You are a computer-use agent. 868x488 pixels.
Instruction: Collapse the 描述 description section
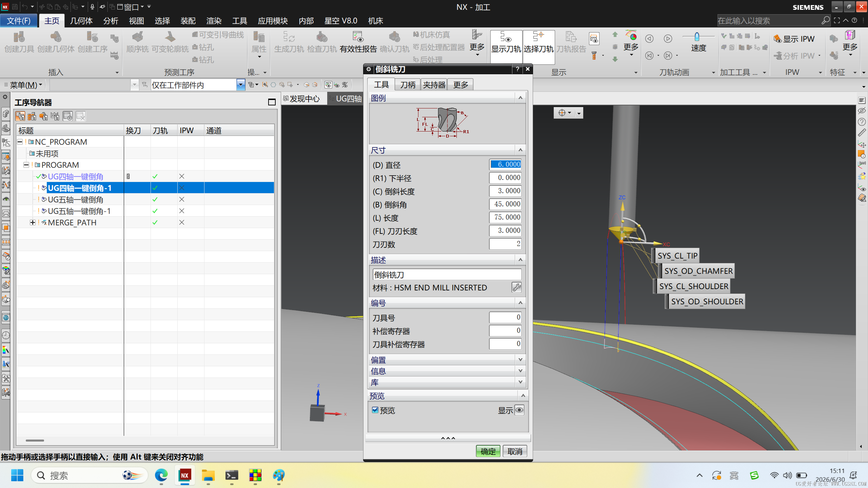click(x=520, y=260)
